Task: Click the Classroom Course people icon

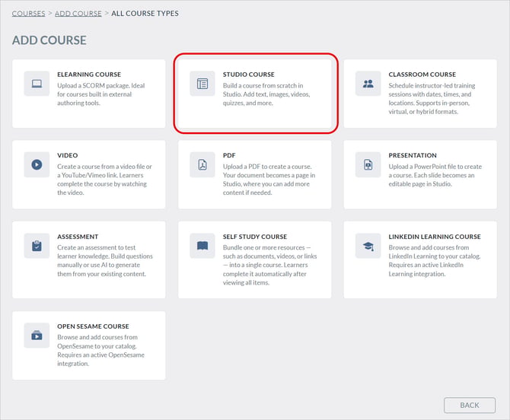Action: pyautogui.click(x=368, y=84)
